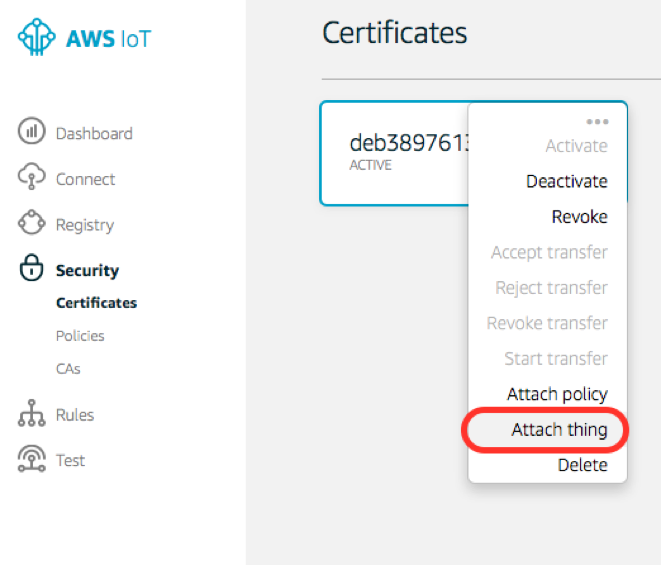Select Deactivate in certificate menu
Viewport: 661px width, 565px height.
pos(566,181)
